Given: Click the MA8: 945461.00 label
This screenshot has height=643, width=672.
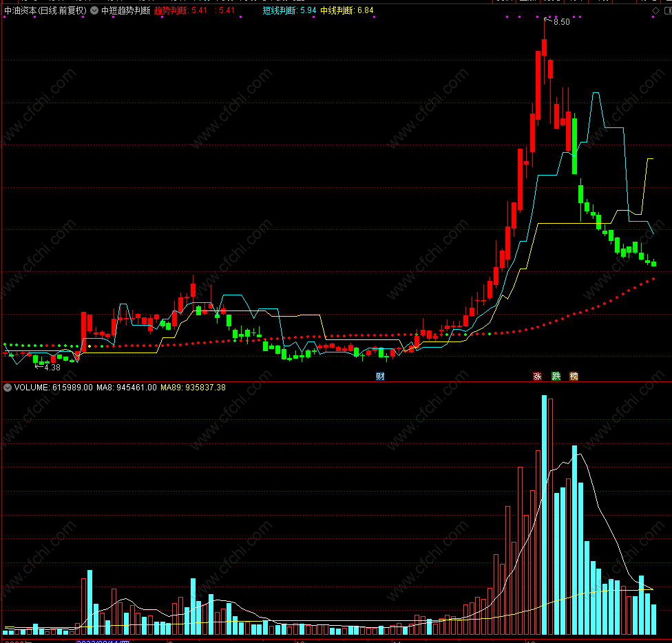Looking at the screenshot, I should 127,388.
